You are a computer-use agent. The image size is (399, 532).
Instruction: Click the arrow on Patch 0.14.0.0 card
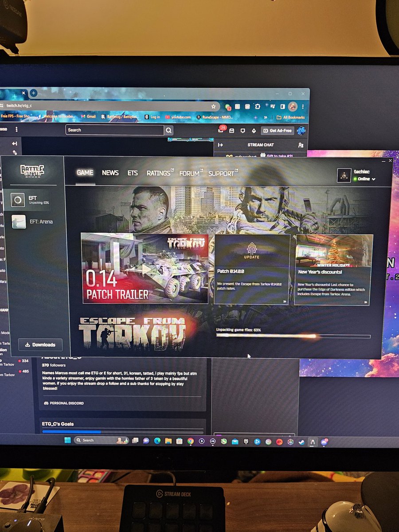tap(285, 301)
